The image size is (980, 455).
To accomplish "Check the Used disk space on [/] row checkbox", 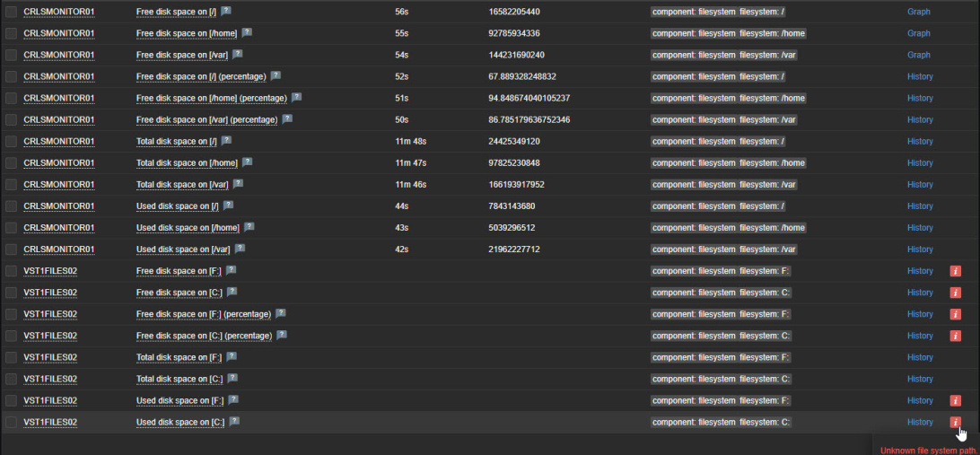I will (x=12, y=206).
